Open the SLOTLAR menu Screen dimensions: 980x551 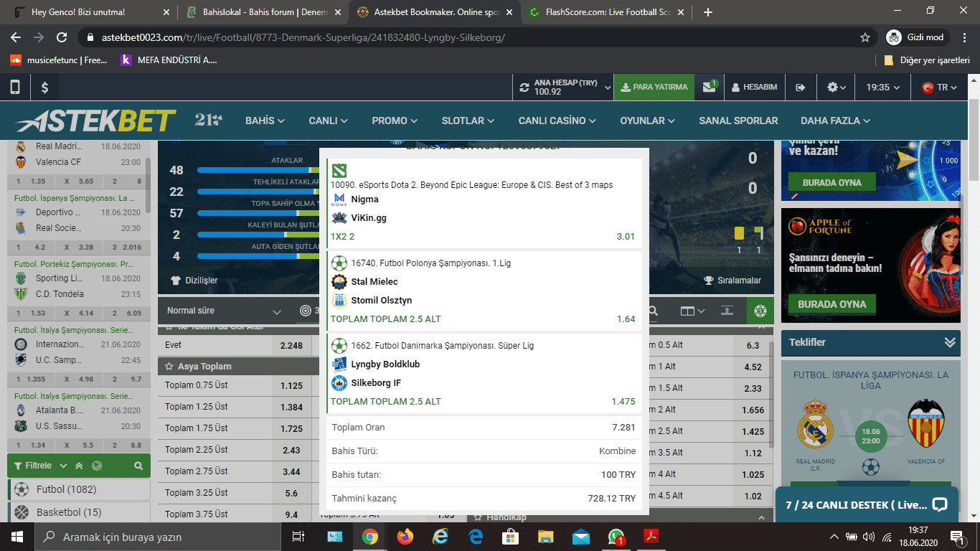tap(468, 121)
